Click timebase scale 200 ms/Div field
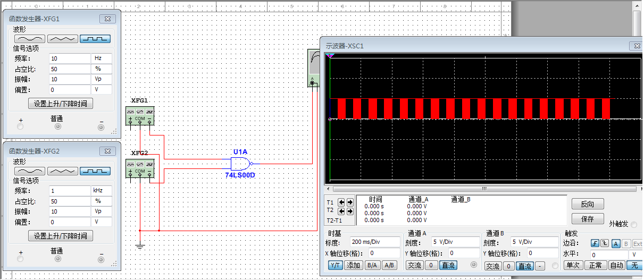Viewport: 644px width, 280px height. click(x=374, y=242)
